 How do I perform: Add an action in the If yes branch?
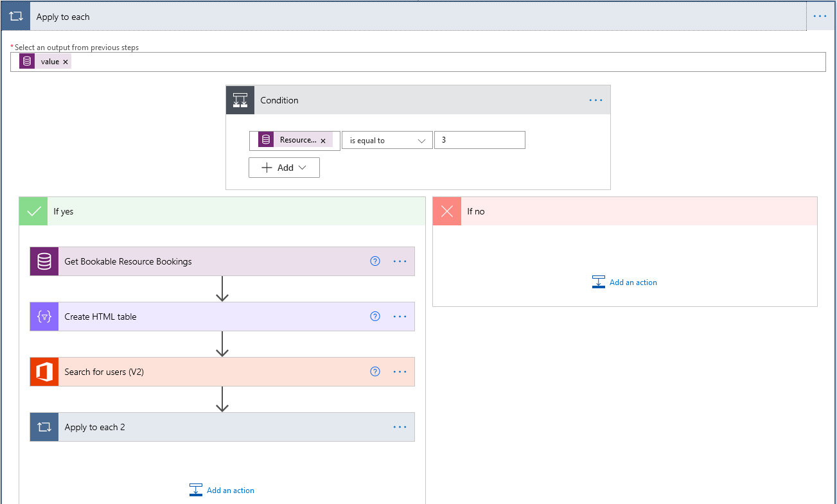pos(222,491)
